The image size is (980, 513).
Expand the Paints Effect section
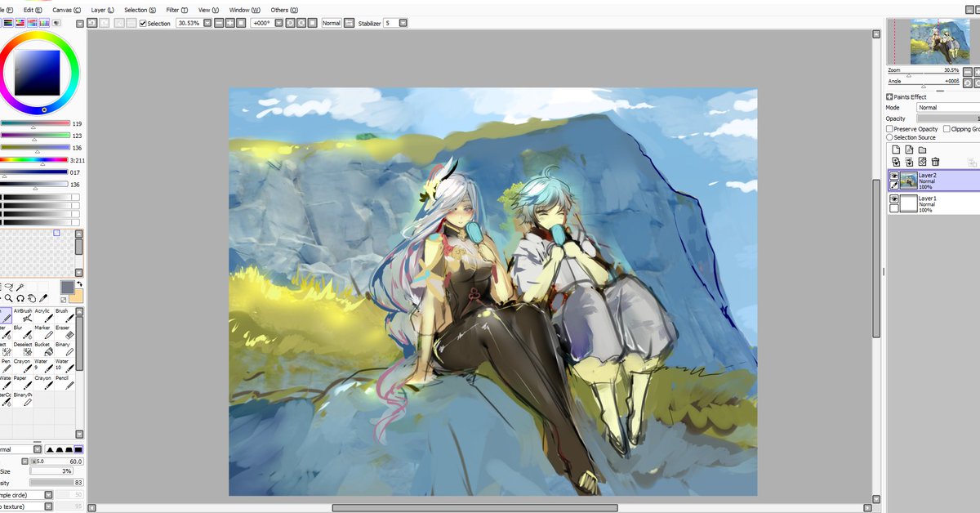tap(889, 97)
